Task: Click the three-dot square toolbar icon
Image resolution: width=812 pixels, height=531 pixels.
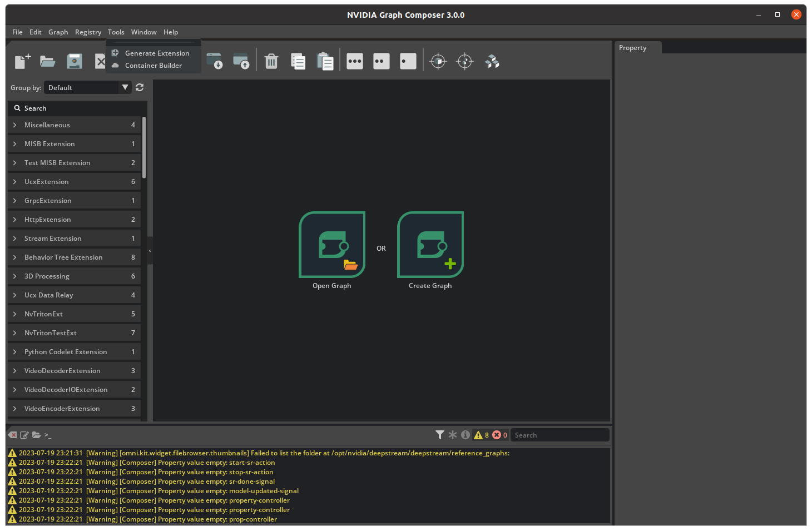Action: click(355, 61)
